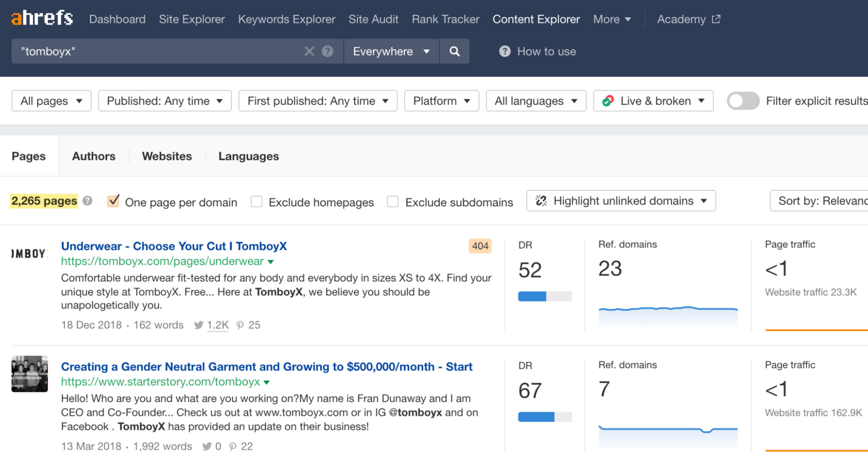Enable the Exclude homepages checkbox
The height and width of the screenshot is (464, 868).
coord(257,202)
